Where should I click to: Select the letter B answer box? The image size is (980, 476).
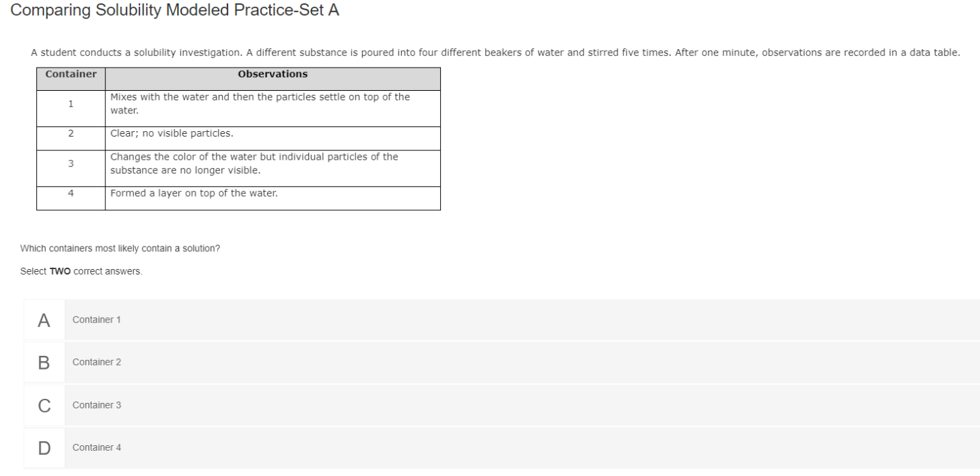click(44, 362)
